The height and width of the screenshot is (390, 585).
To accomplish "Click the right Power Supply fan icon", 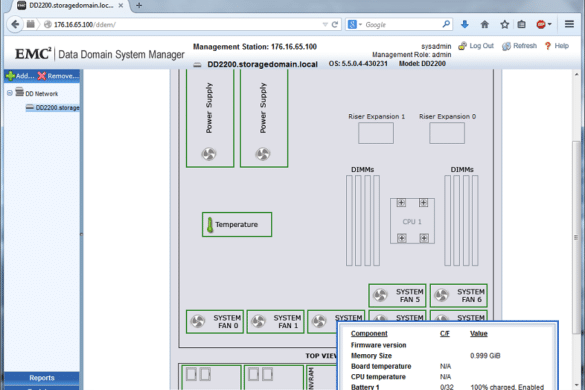I will pos(263,154).
